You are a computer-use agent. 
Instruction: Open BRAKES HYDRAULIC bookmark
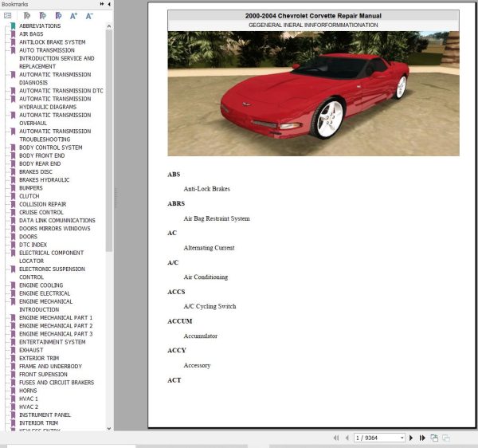tap(44, 179)
